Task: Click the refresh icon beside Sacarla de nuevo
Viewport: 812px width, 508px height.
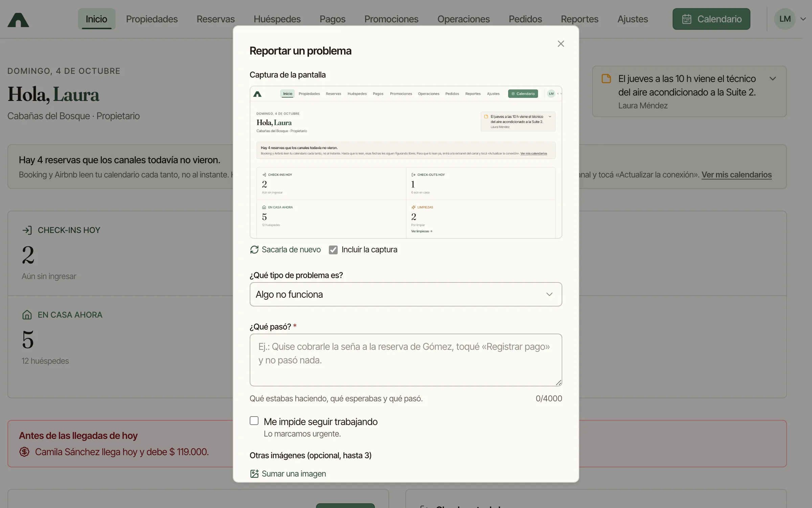Action: click(x=254, y=250)
